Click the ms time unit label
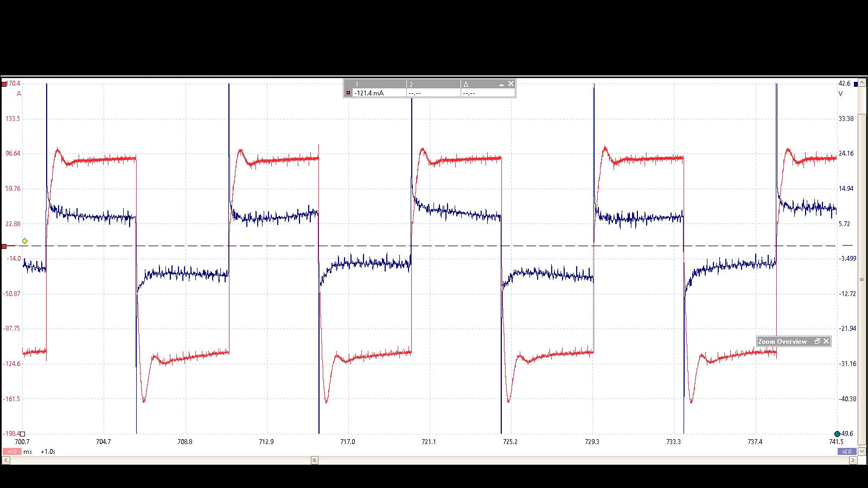The width and height of the screenshot is (868, 488). (x=28, y=452)
